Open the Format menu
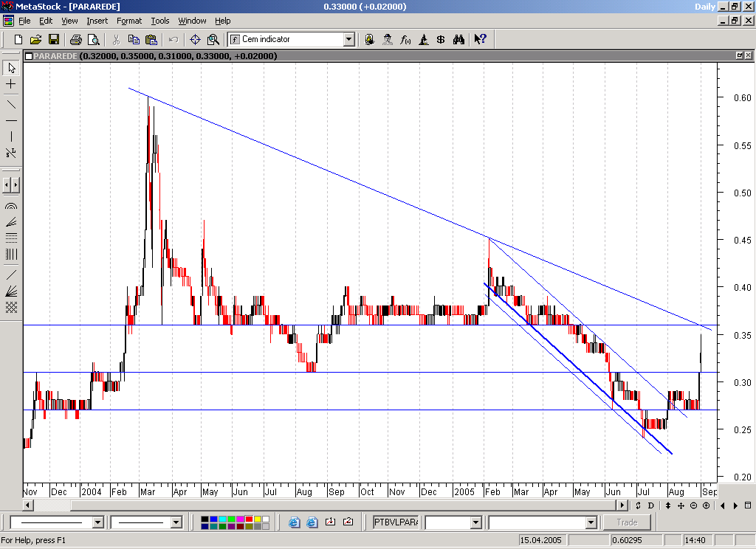Image resolution: width=756 pixels, height=549 pixels. 129,21
